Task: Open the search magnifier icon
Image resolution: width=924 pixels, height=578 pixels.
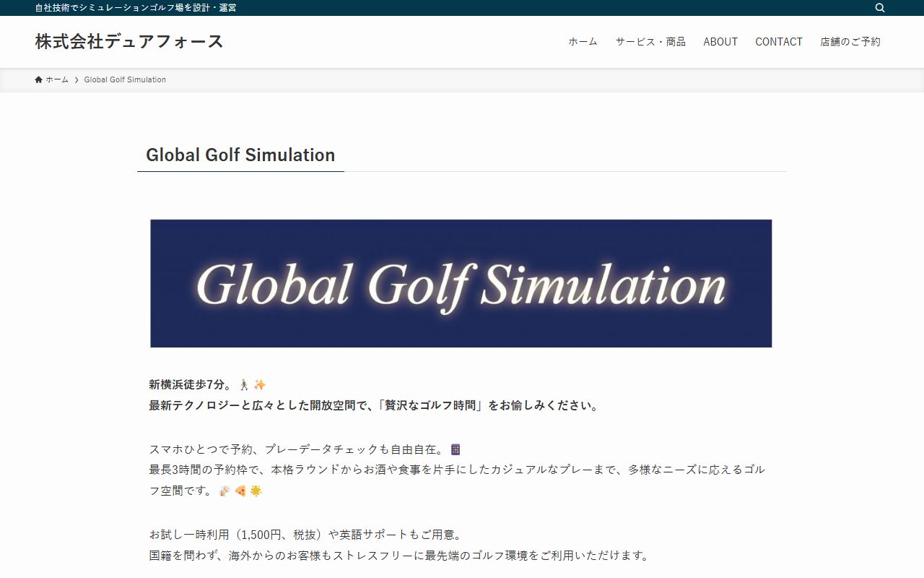Action: tap(880, 8)
